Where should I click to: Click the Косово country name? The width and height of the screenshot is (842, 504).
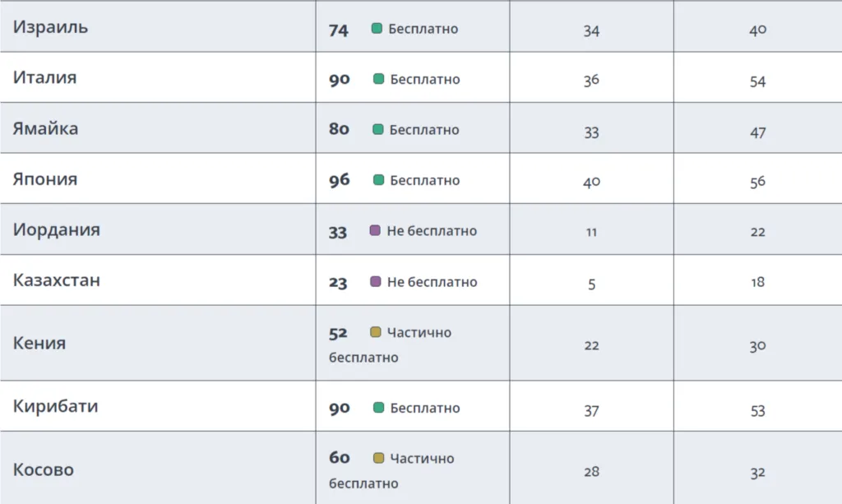point(43,469)
